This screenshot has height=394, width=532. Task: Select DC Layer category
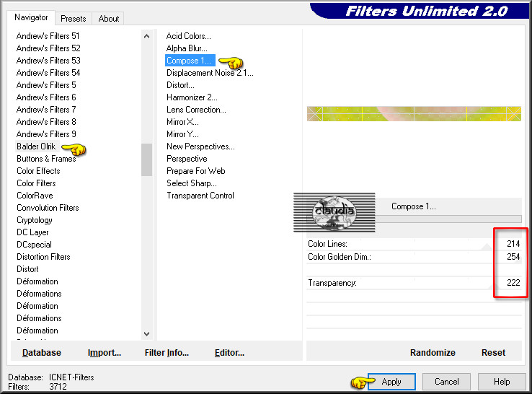(32, 232)
